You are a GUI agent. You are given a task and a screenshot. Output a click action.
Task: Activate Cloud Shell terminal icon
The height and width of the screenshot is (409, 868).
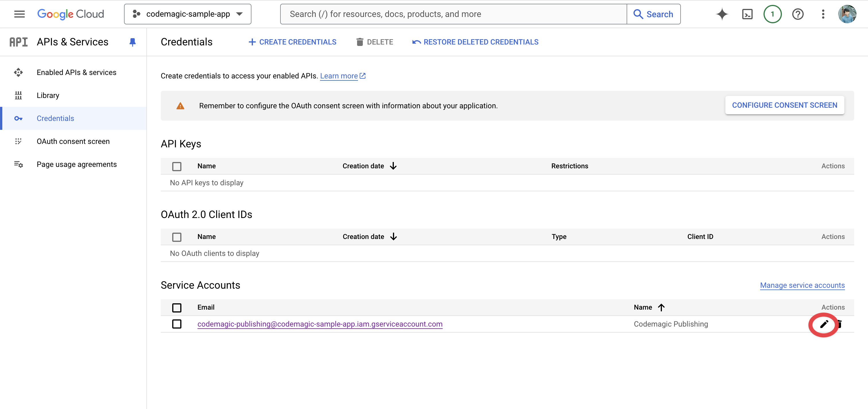[747, 14]
